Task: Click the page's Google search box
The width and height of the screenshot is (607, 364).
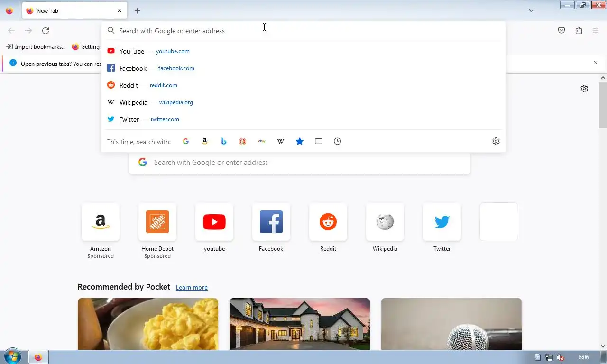Action: point(300,163)
